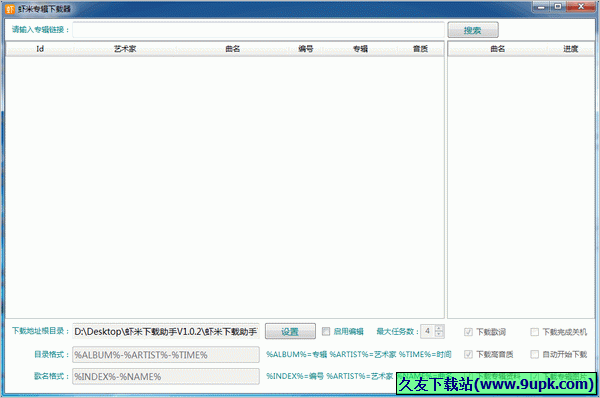
Task: Click 曲名 header in download queue panel
Action: click(x=497, y=49)
